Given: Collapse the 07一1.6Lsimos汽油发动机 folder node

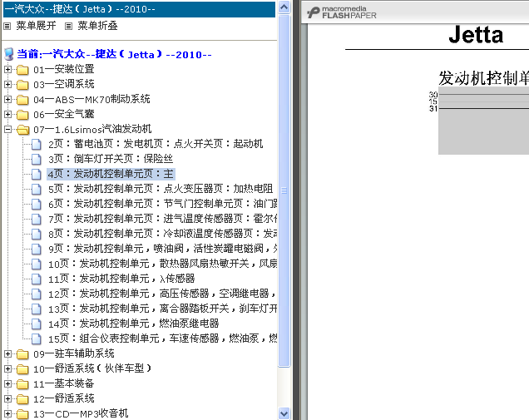Looking at the screenshot, I should click(x=7, y=129).
